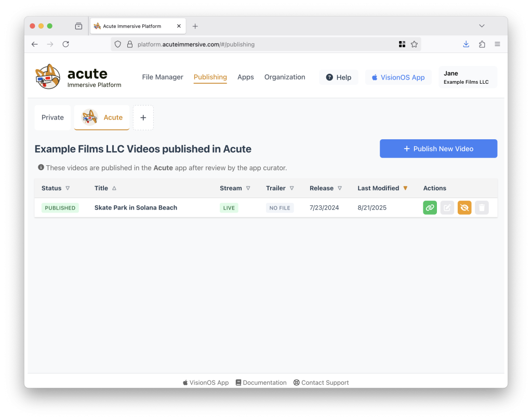Click the Actions column header

pos(435,188)
